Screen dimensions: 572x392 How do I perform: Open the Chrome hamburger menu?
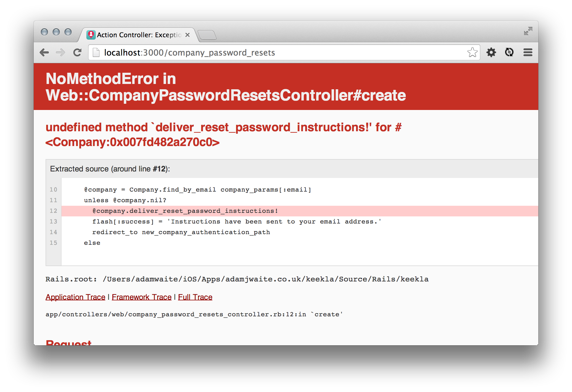coord(528,53)
